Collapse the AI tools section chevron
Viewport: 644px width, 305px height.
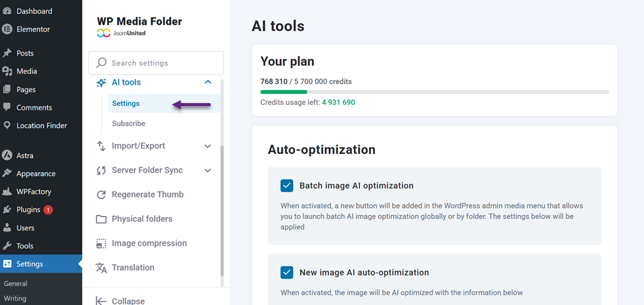pyautogui.click(x=208, y=82)
